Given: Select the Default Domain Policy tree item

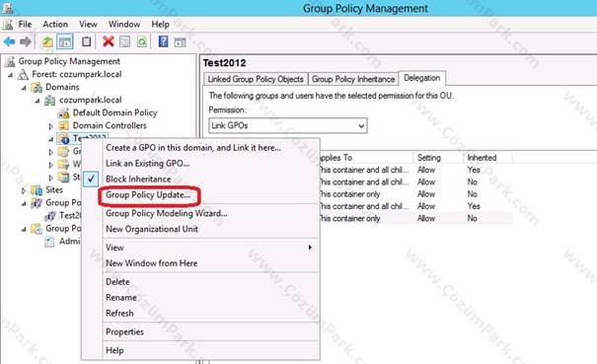Looking at the screenshot, I should coord(115,112).
